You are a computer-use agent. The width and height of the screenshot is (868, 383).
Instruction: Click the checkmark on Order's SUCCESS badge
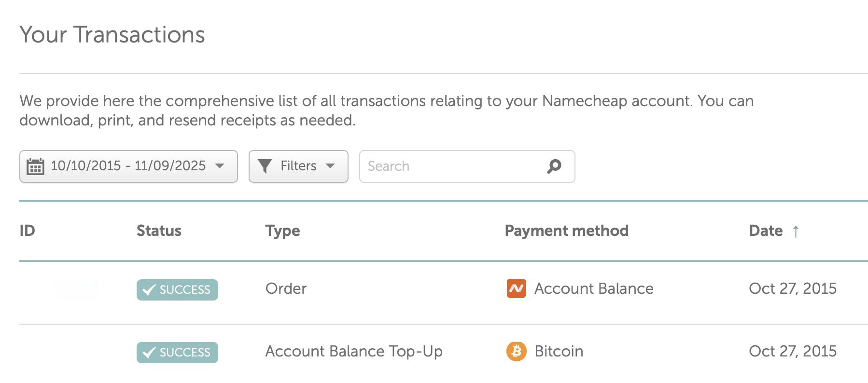[149, 290]
